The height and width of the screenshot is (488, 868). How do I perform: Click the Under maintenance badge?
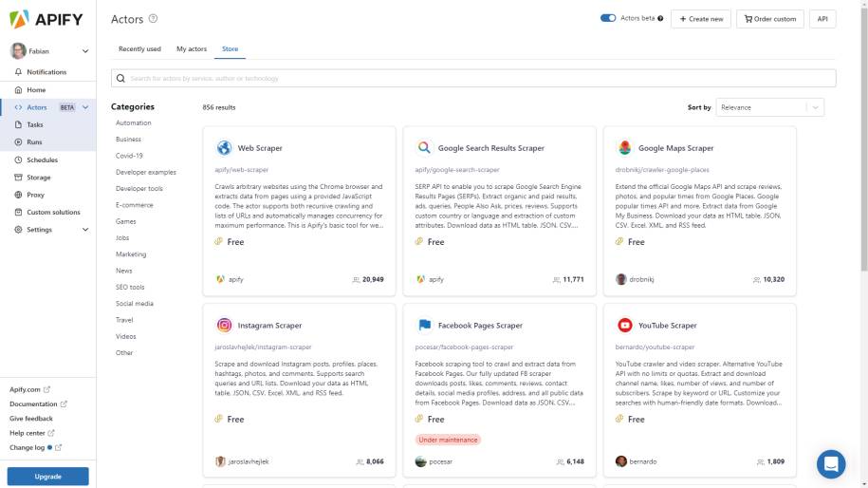pos(448,440)
